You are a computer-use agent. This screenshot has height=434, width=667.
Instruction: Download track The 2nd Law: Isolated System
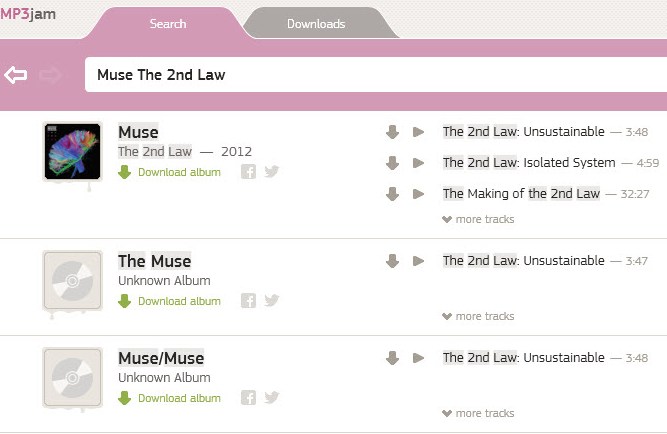coord(392,163)
